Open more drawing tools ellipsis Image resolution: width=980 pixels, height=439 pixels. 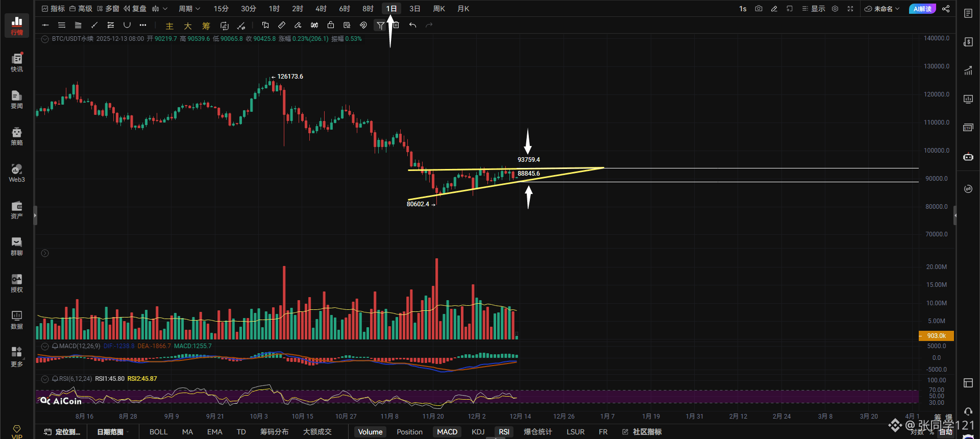143,25
